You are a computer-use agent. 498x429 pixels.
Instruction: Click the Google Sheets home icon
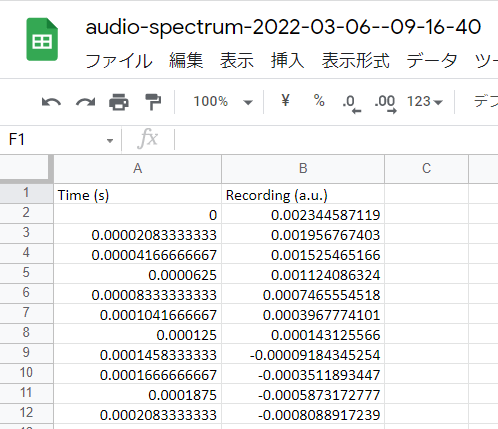(42, 39)
